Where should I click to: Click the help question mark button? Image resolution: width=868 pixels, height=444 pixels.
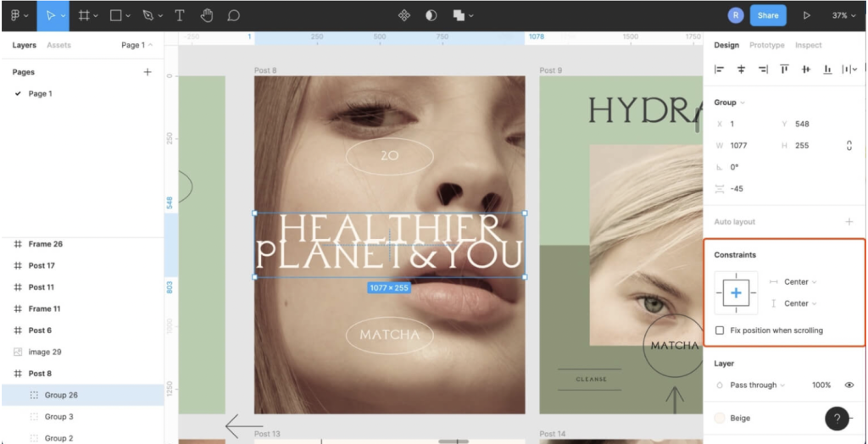tap(837, 419)
